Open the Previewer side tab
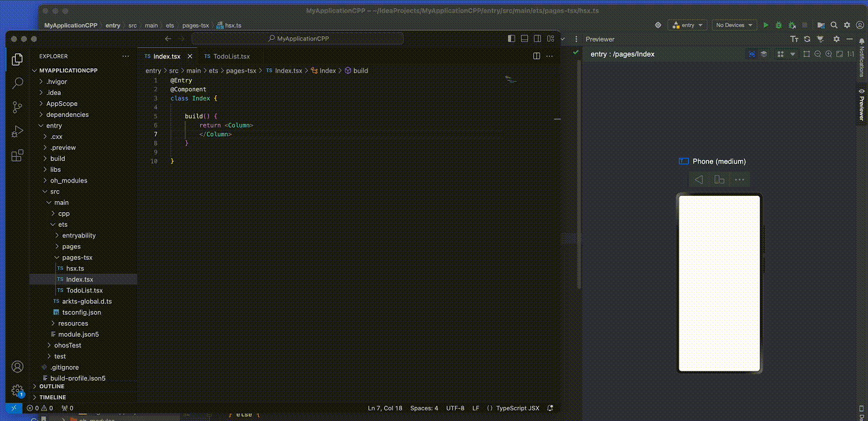Screen dimensions: 868x421 coord(861,105)
